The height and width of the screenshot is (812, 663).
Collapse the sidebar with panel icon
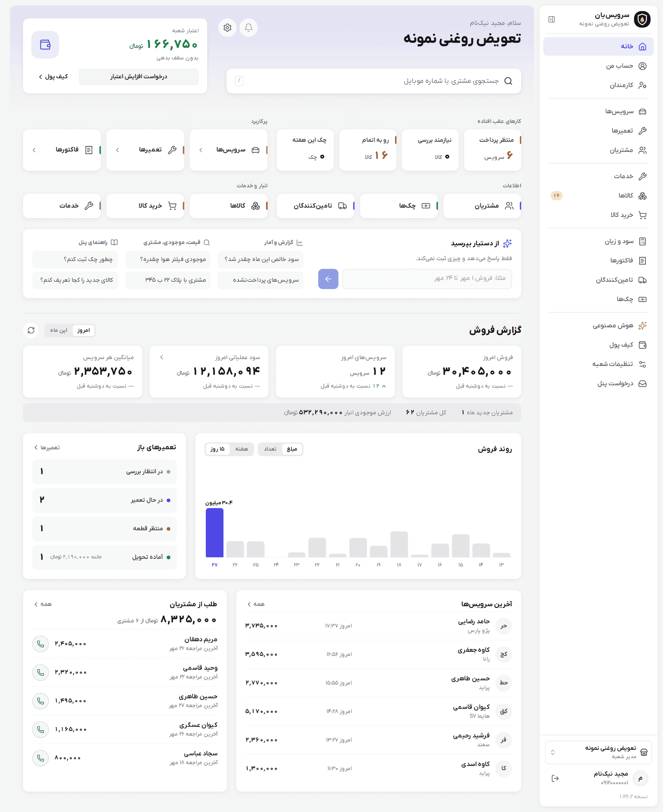click(x=551, y=19)
